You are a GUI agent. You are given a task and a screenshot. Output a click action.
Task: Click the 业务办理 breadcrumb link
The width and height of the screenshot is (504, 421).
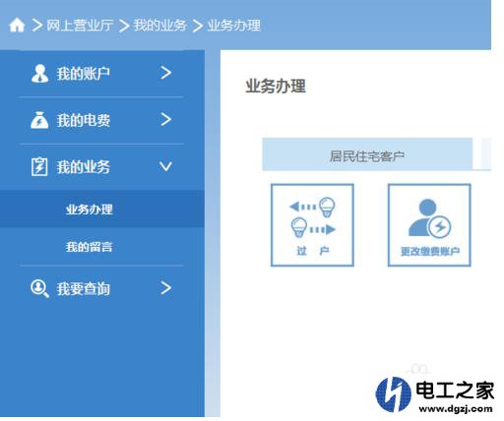pyautogui.click(x=234, y=26)
